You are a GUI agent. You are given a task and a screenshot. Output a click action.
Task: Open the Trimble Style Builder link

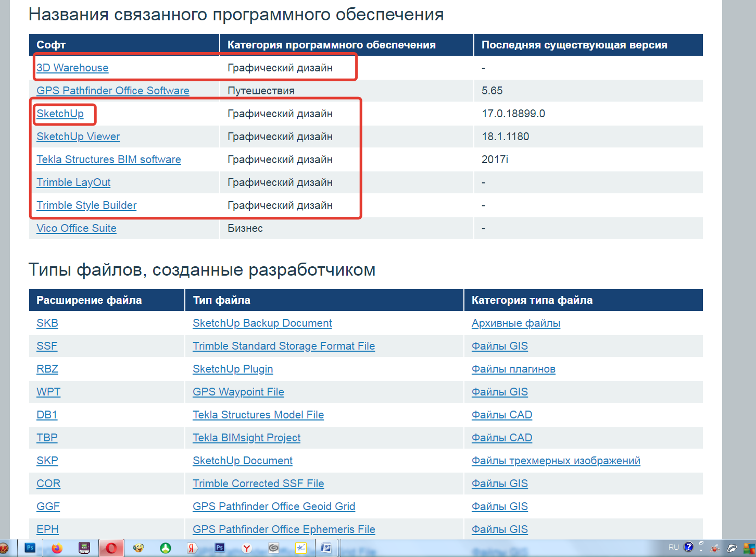[86, 205]
